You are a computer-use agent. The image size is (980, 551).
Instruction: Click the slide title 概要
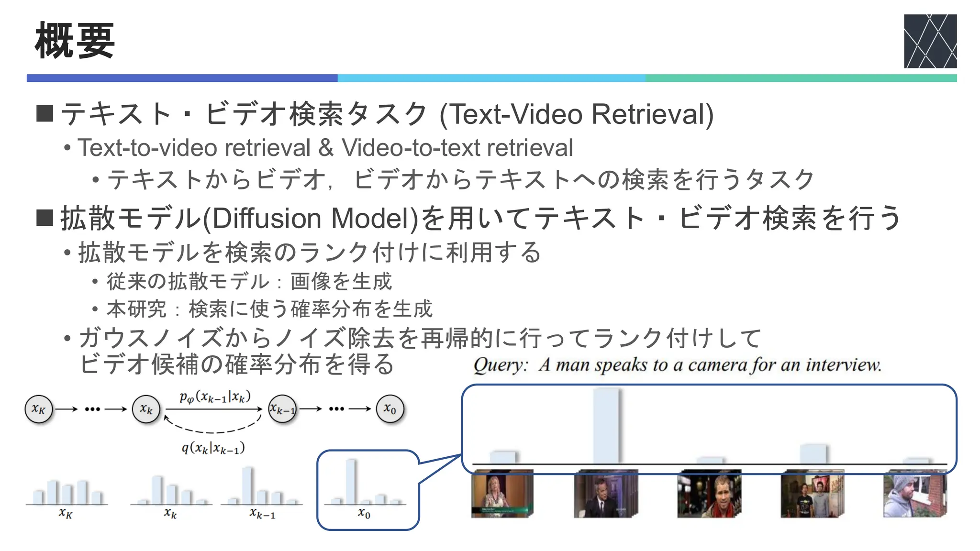[75, 41]
